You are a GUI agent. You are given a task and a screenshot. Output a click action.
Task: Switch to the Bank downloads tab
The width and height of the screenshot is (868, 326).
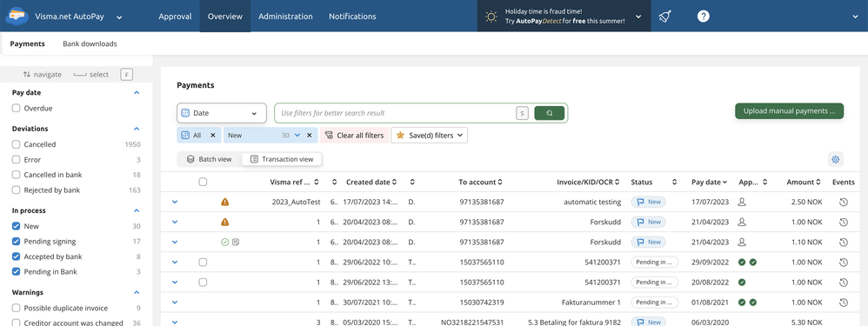click(90, 43)
